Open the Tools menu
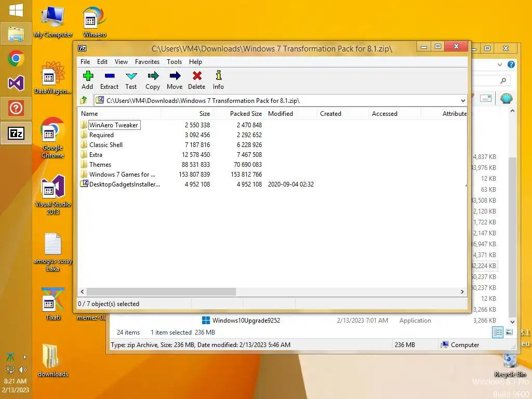The image size is (532, 399). [x=175, y=62]
